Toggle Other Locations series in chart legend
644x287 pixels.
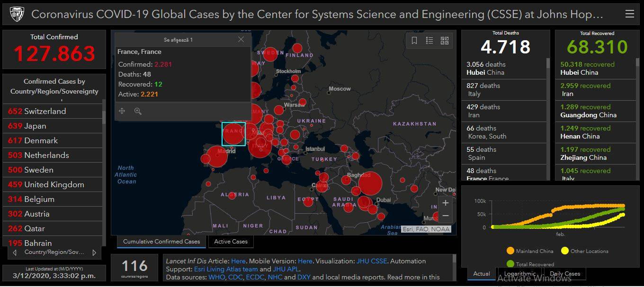564,251
